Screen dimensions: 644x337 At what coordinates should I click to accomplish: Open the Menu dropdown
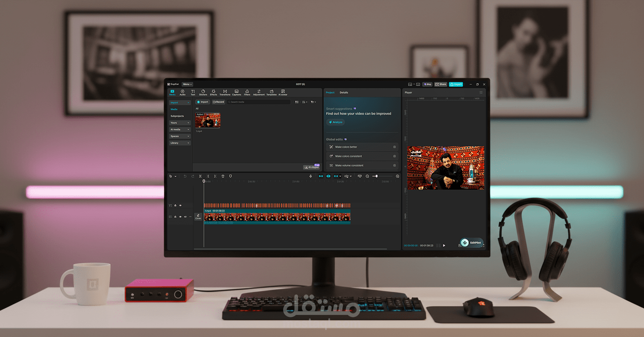pyautogui.click(x=188, y=84)
